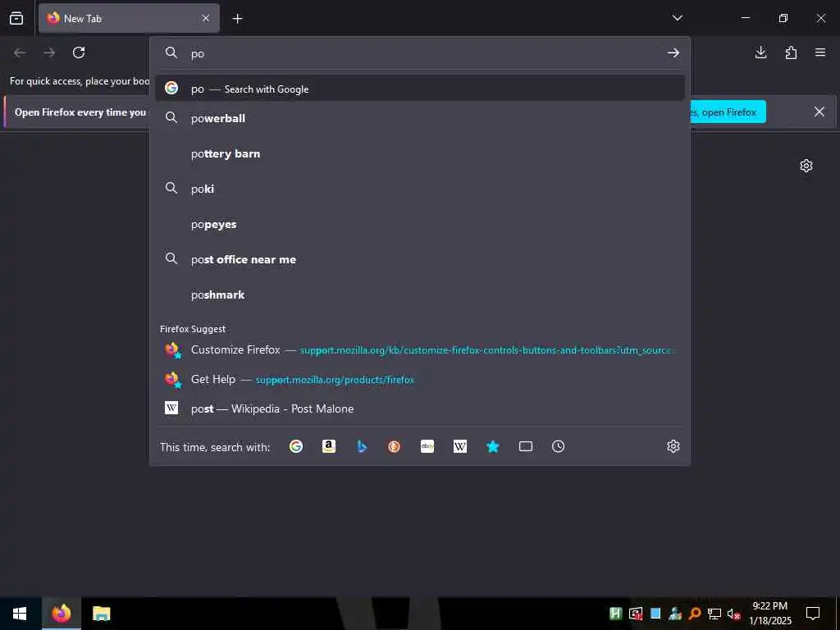Open a new tab with plus button
The image size is (840, 630).
click(x=237, y=19)
